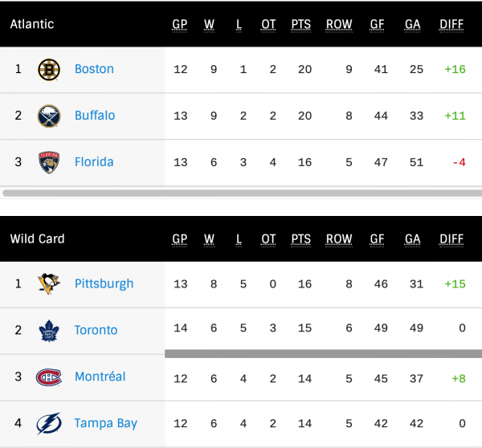Go to the Toronto team page
Image resolution: width=482 pixels, height=448 pixels.
pos(96,330)
